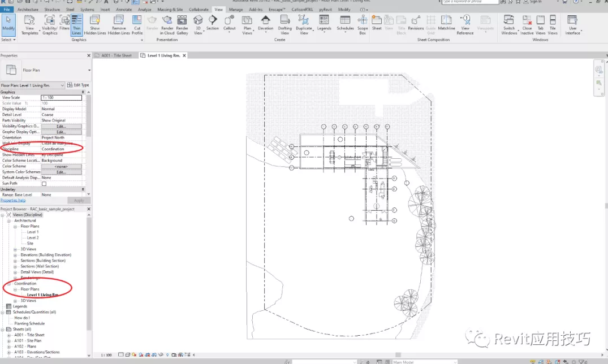Open Render Gallery
This screenshot has width=608, height=364.
[x=182, y=25]
